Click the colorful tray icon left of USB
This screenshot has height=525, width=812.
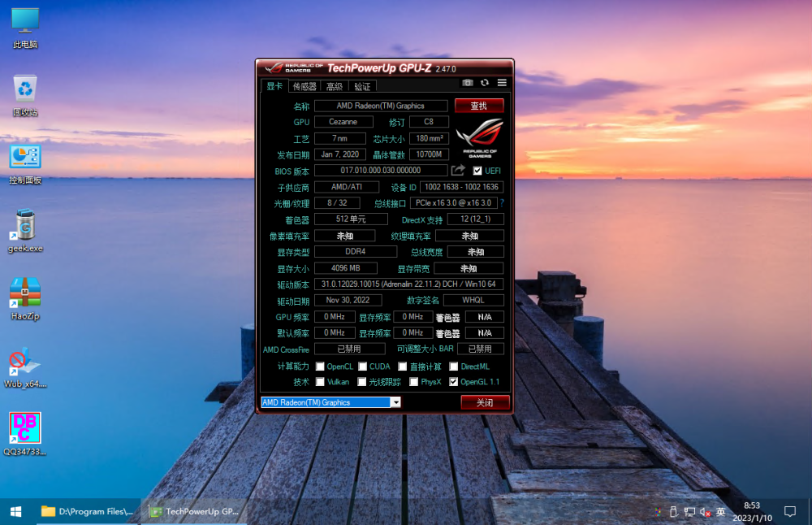click(658, 512)
